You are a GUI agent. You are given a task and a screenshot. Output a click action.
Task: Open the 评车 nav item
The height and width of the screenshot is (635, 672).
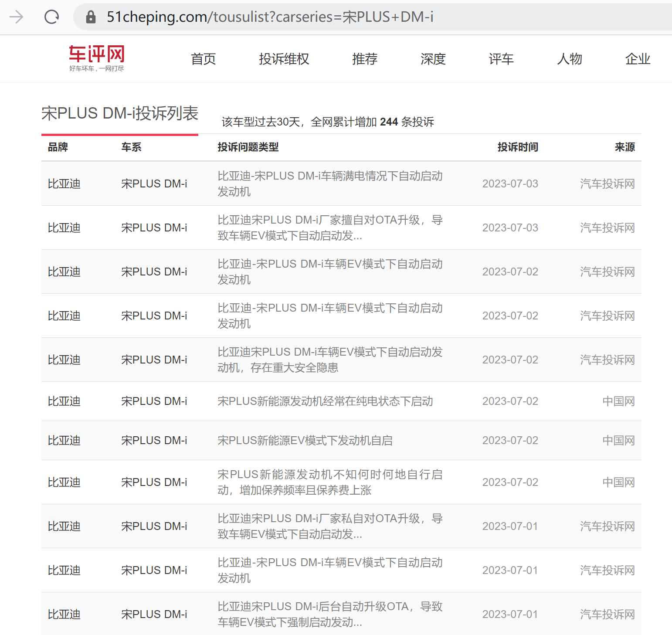click(x=501, y=59)
